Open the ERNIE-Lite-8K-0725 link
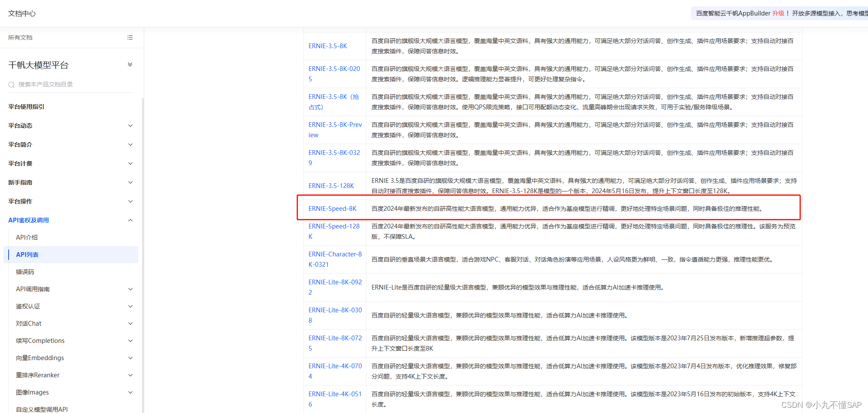Image resolution: width=868 pixels, height=413 pixels. coord(335,343)
